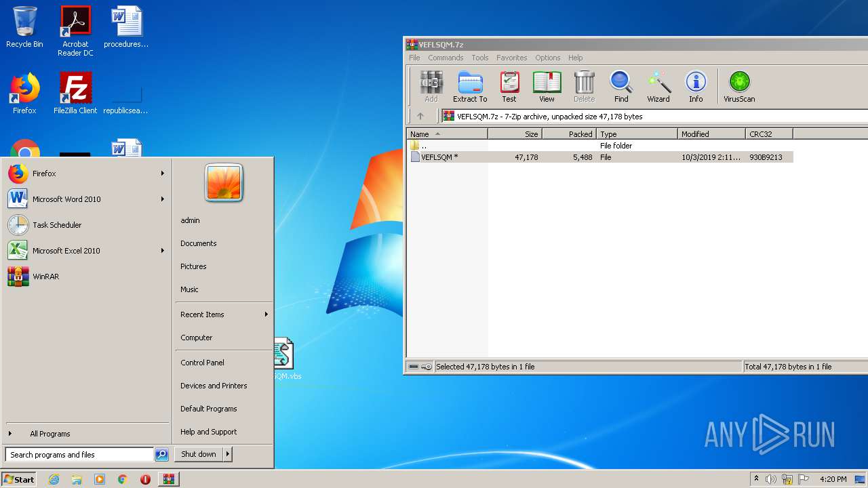Sort by Size column header
The image size is (868, 488).
(515, 134)
